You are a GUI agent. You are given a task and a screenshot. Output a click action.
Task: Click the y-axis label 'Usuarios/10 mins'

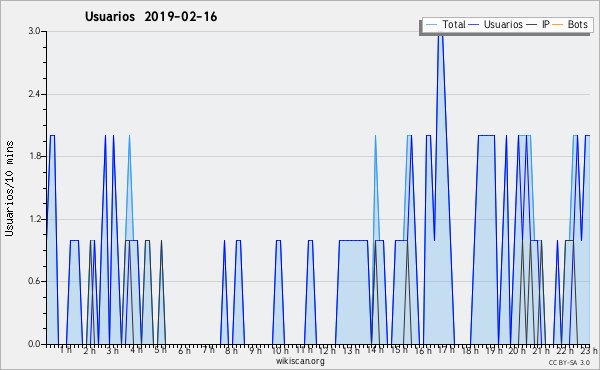tap(9, 188)
